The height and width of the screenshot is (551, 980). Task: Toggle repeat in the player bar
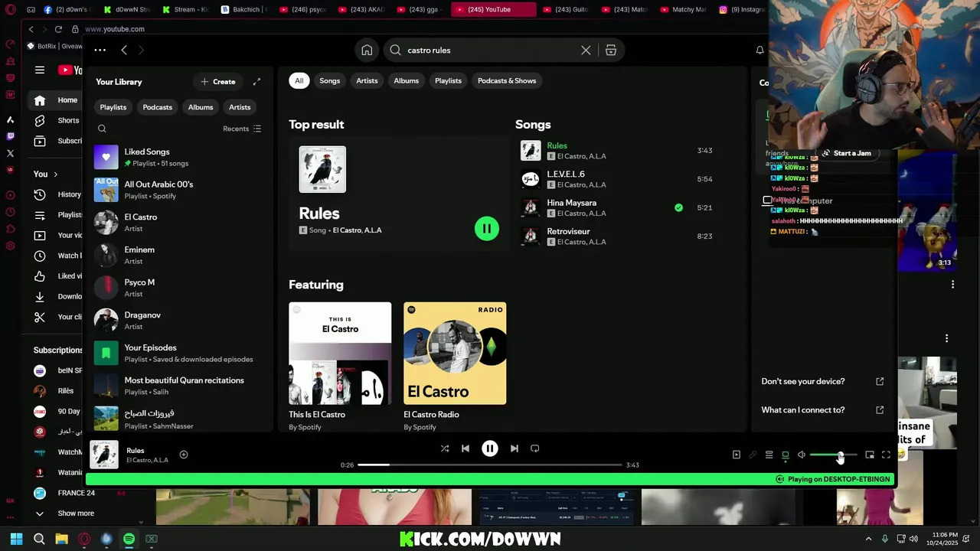pyautogui.click(x=535, y=448)
